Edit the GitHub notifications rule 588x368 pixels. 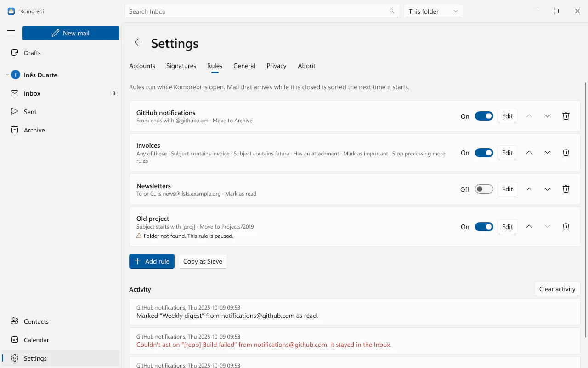508,116
